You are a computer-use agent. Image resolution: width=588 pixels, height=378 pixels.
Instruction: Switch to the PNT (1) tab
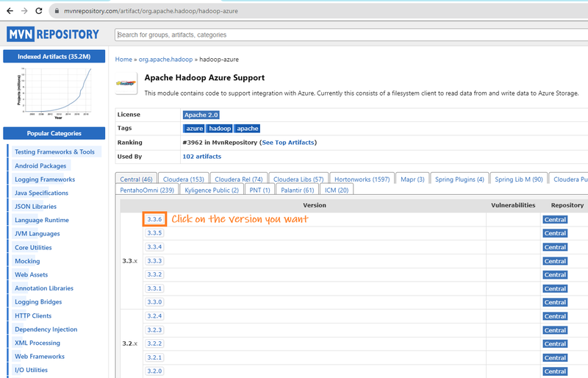260,190
